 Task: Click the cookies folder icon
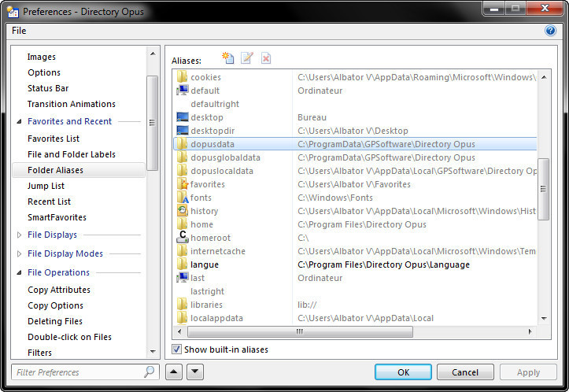coord(182,77)
